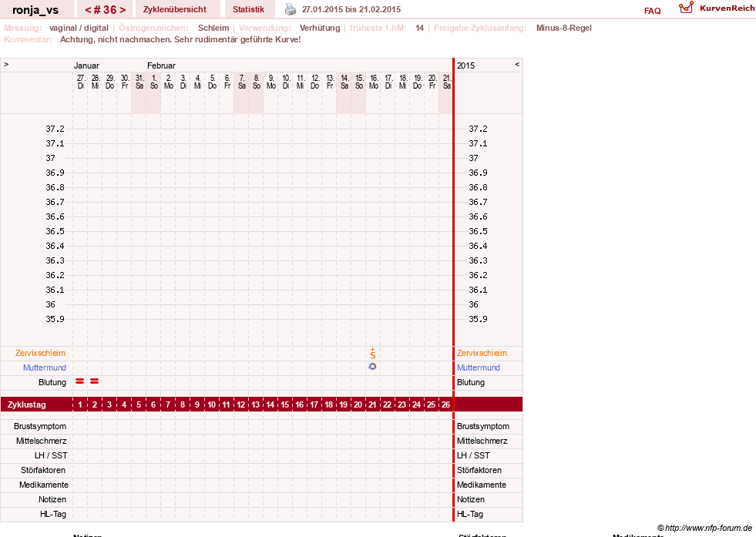
Task: Collapse year column using the < arrow
Action: pos(517,64)
